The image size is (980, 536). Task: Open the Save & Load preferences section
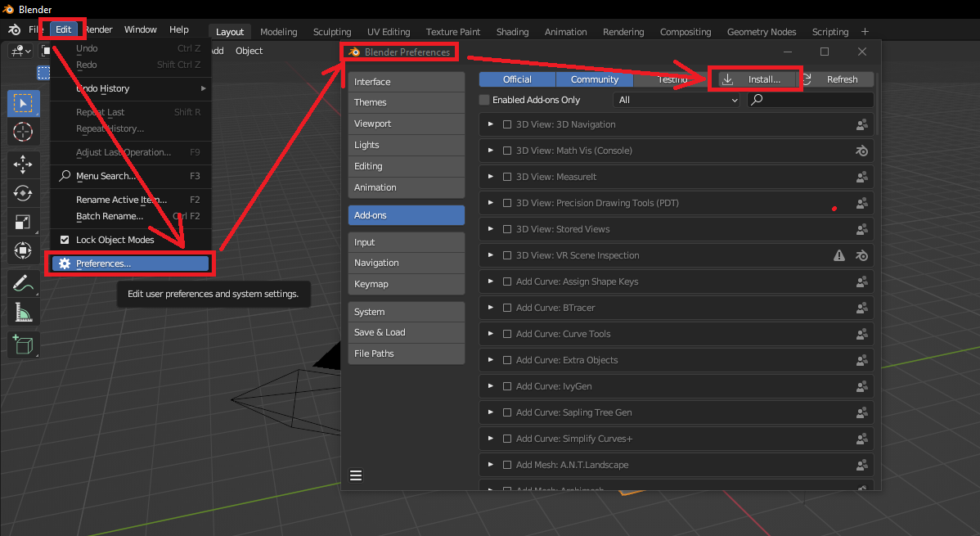[x=407, y=332]
